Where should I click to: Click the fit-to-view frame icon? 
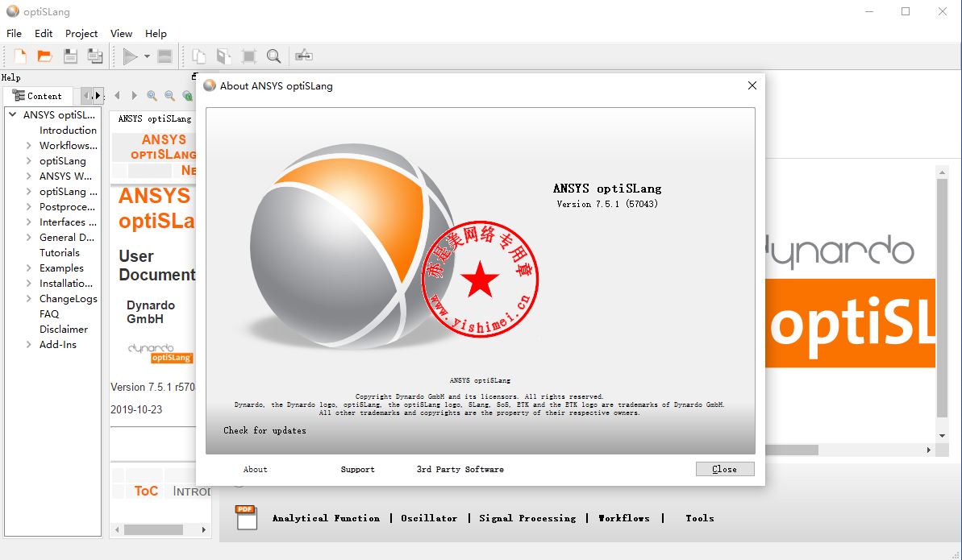[249, 56]
